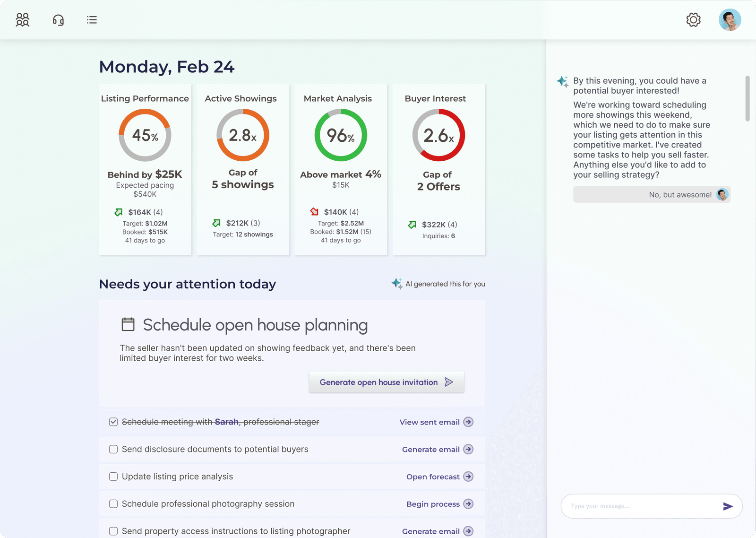Viewport: 756px width, 538px height.
Task: Click the AI sparkle icon in chat
Action: pyautogui.click(x=563, y=81)
